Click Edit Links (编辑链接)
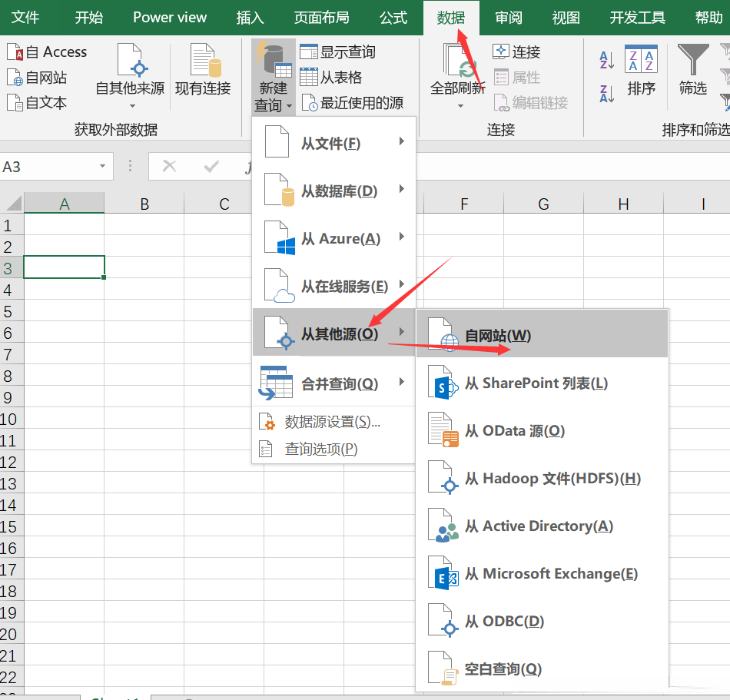 click(x=531, y=103)
